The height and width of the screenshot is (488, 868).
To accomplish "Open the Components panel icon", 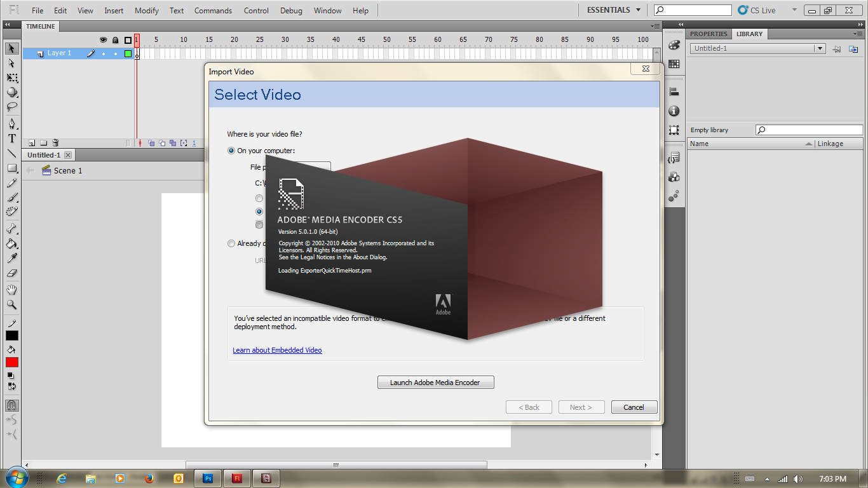I will coord(674,177).
